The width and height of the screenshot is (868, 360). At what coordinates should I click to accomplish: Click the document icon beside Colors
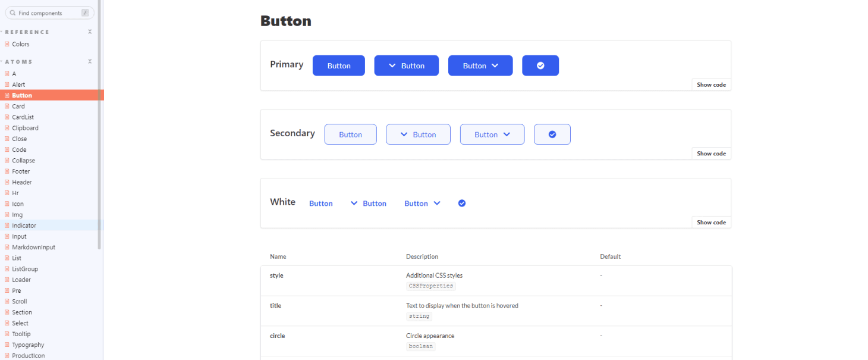coord(7,44)
